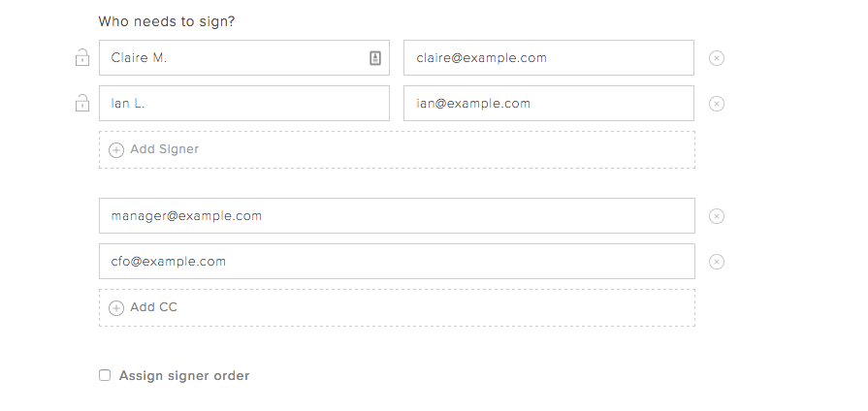Click into the manager@example.com CC field
The image size is (868, 411).
click(397, 216)
